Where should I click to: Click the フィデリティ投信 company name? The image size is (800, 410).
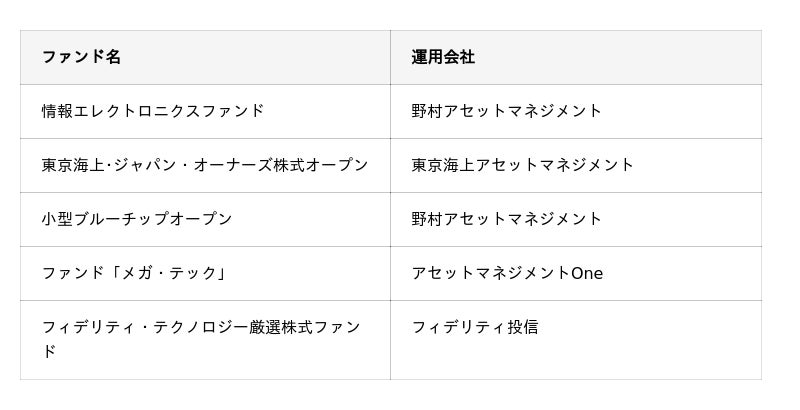tap(475, 327)
